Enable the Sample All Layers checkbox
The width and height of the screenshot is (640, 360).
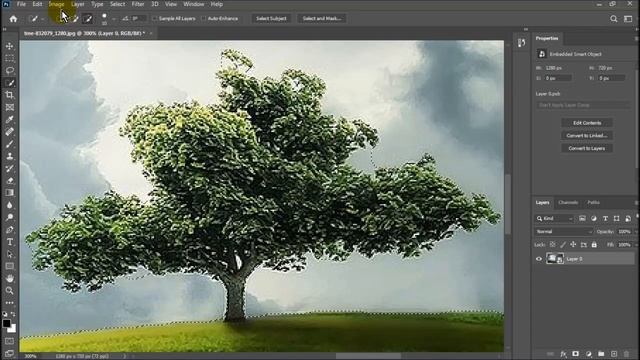click(x=155, y=18)
